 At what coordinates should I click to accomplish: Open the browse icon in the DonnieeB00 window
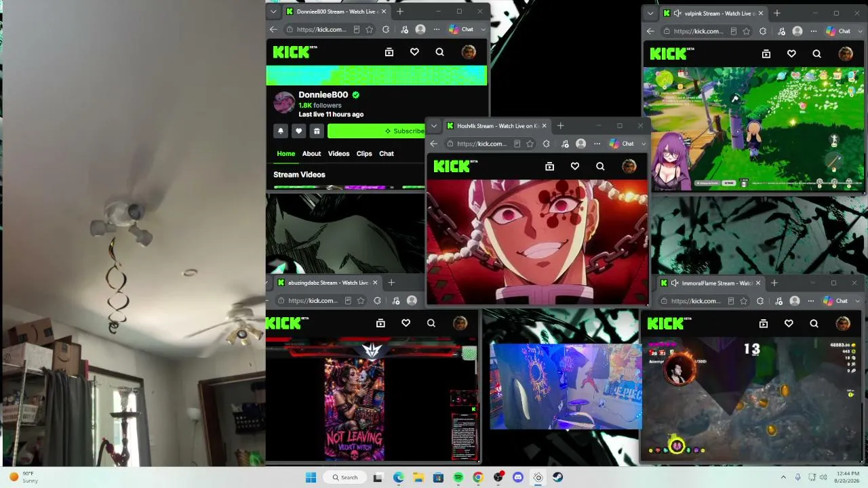389,52
